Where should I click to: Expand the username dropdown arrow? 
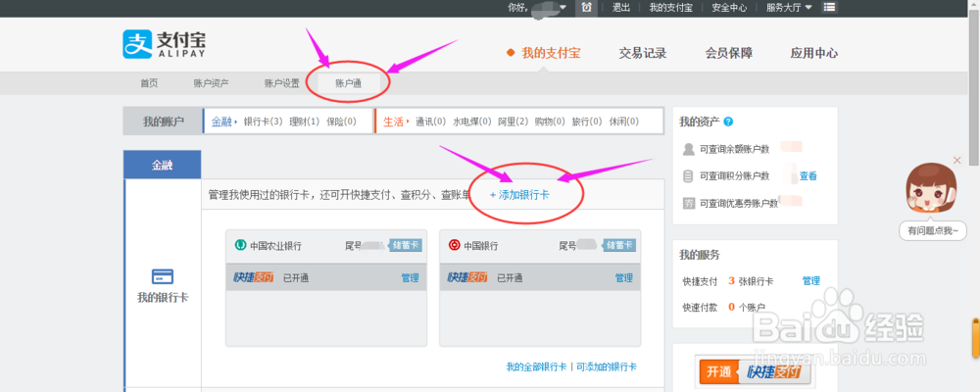pos(563,8)
